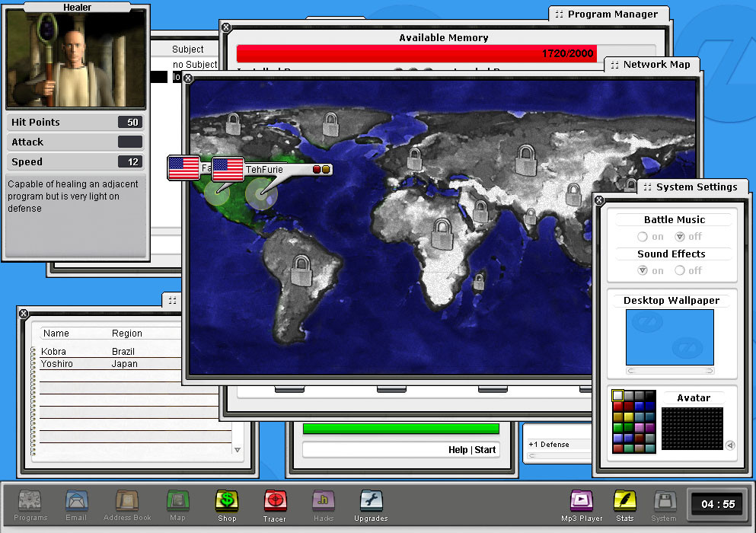Launch the Mp3 Player

(x=582, y=505)
